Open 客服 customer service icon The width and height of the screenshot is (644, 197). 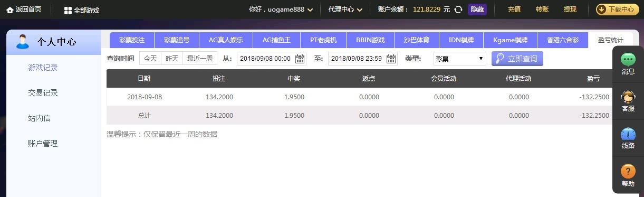[628, 97]
